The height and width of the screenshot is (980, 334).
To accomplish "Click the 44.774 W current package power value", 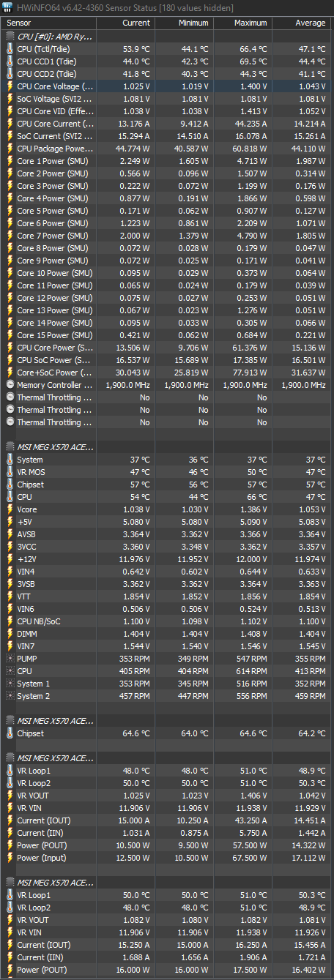I will coord(133,149).
